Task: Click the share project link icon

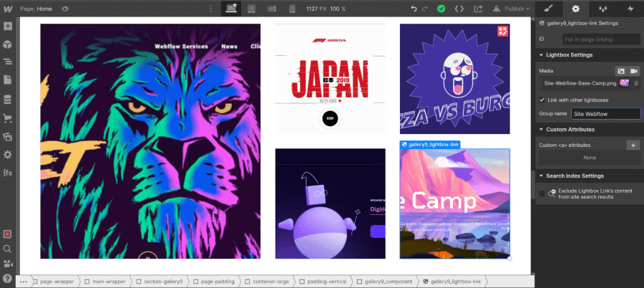Action: [x=478, y=8]
